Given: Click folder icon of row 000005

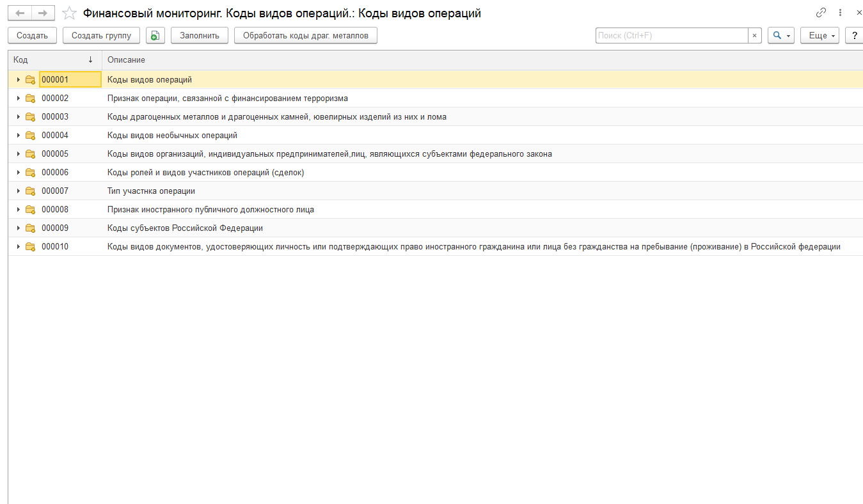Looking at the screenshot, I should point(30,154).
